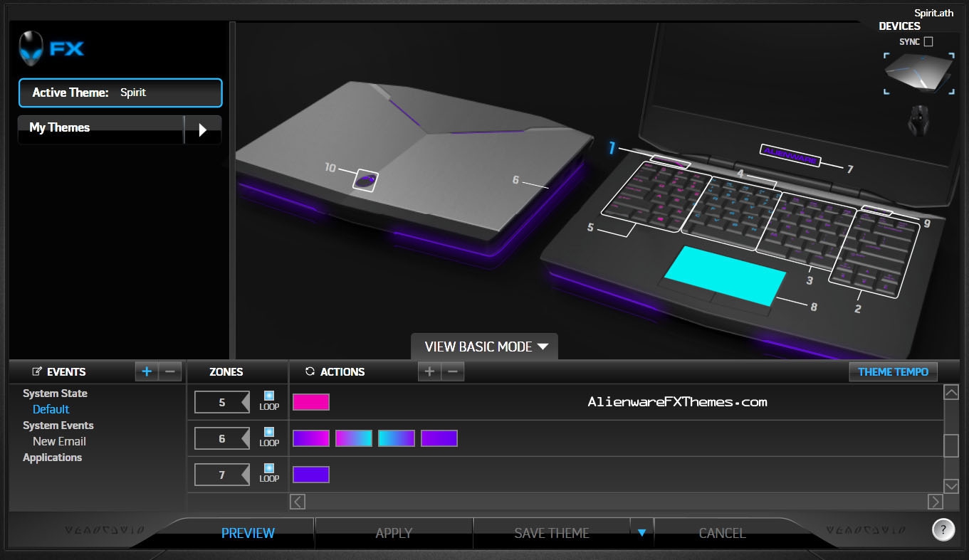969x560 pixels.
Task: Open the Save Theme dropdown arrow
Action: coord(641,532)
